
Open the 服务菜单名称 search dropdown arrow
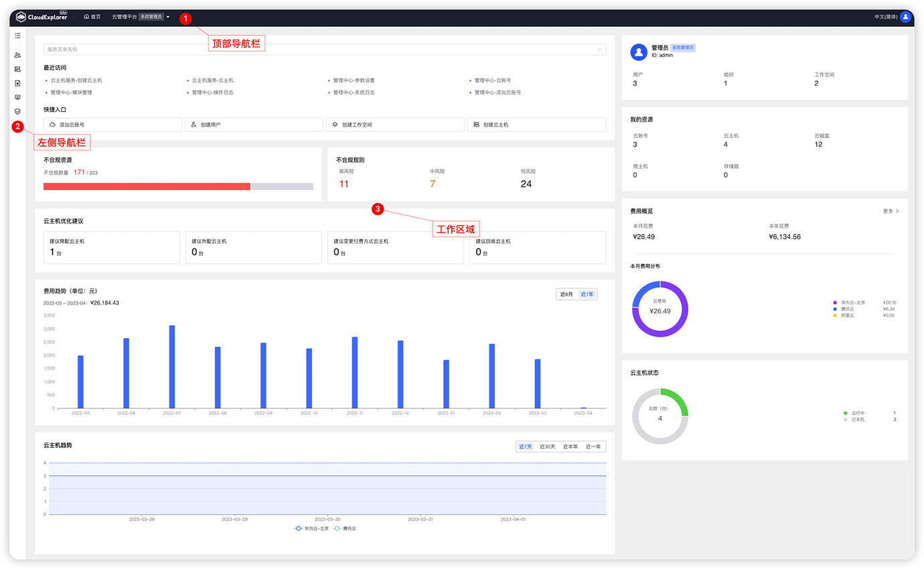(x=599, y=50)
